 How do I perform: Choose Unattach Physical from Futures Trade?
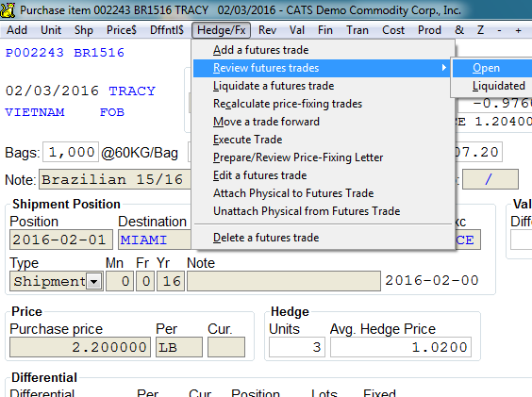322,211
